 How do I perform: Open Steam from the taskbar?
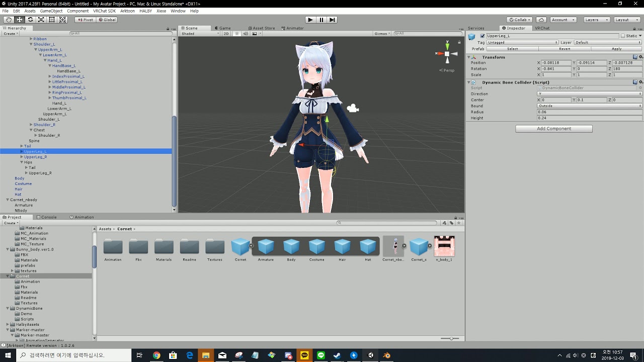tap(337, 355)
